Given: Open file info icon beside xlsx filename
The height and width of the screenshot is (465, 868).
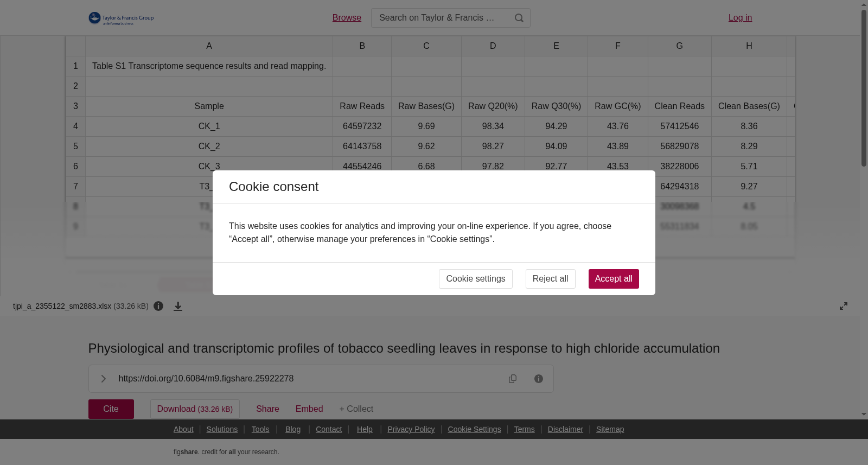Looking at the screenshot, I should (x=158, y=306).
